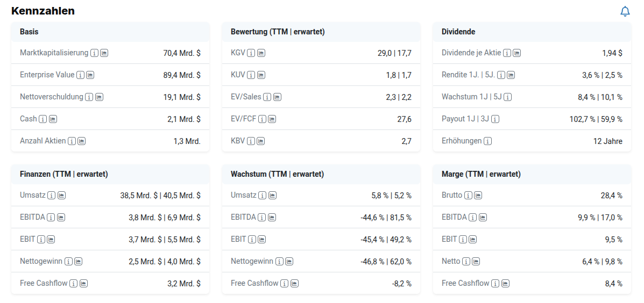This screenshot has width=644, height=303.
Task: Click the chart icon next to Nettoverschuldung
Action: click(x=99, y=97)
